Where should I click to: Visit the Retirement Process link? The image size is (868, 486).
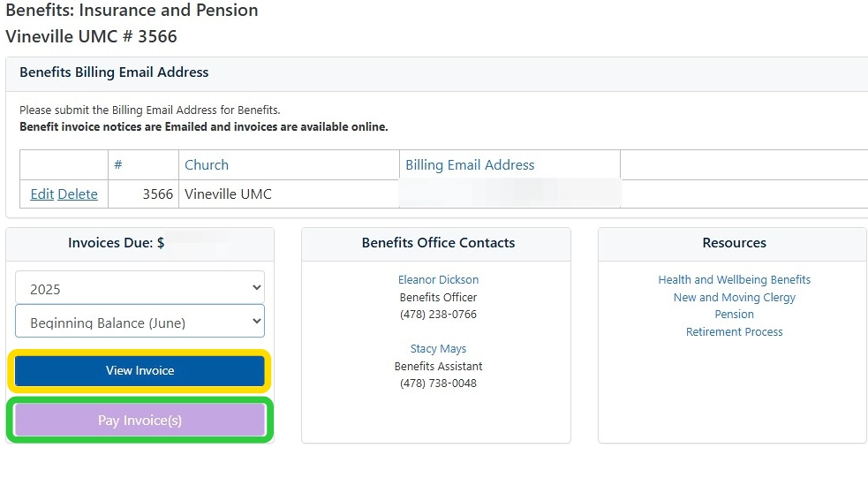tap(734, 332)
